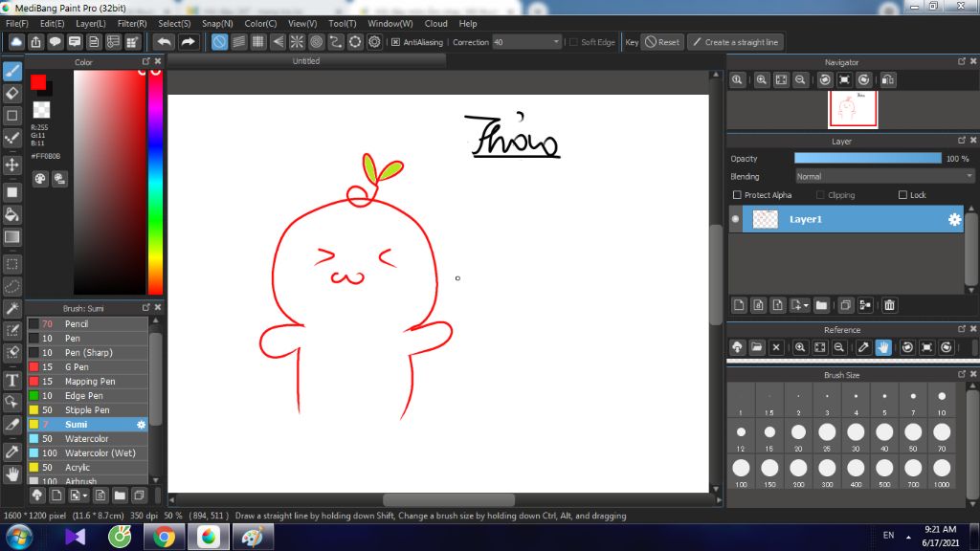The image size is (980, 551).
Task: Enable crisscross grid snap
Action: click(258, 42)
